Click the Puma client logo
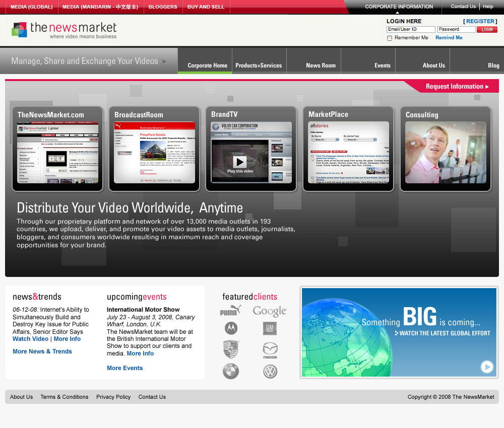Screen dimensions: 504x428 click(x=230, y=311)
